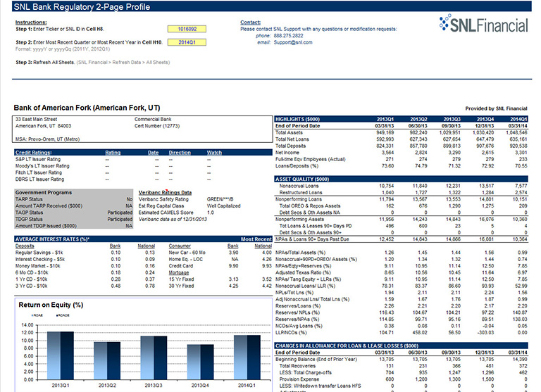Click the Total Assets row label
541x392 pixels.
(291, 132)
